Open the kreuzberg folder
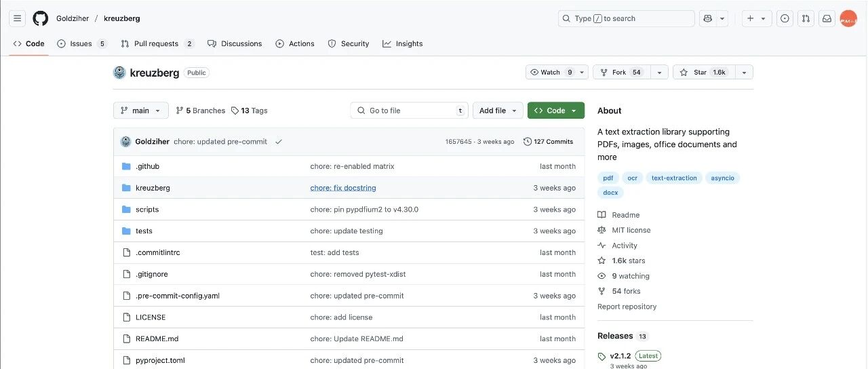The image size is (868, 369). pyautogui.click(x=153, y=188)
